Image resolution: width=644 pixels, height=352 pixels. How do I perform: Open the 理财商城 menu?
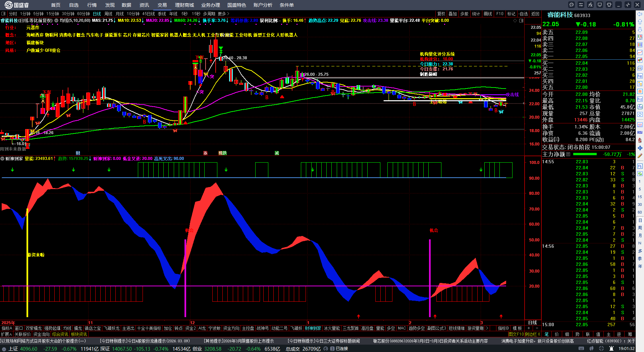pos(184,5)
